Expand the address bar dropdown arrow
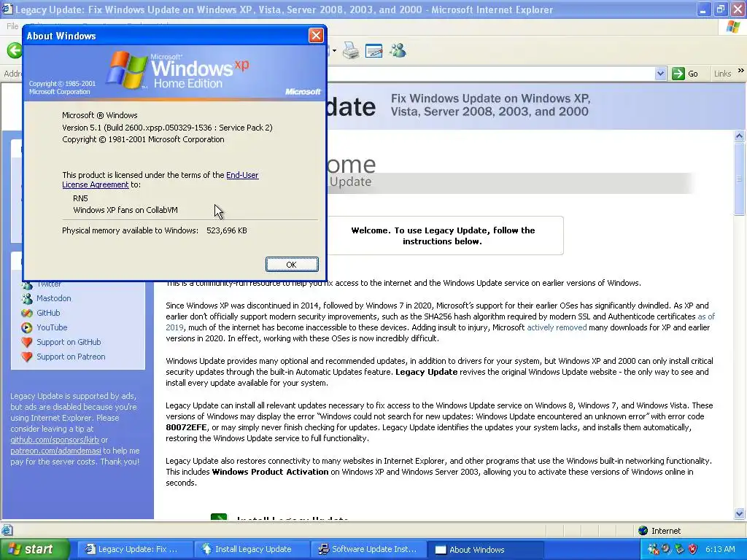The image size is (747, 560). (x=660, y=74)
